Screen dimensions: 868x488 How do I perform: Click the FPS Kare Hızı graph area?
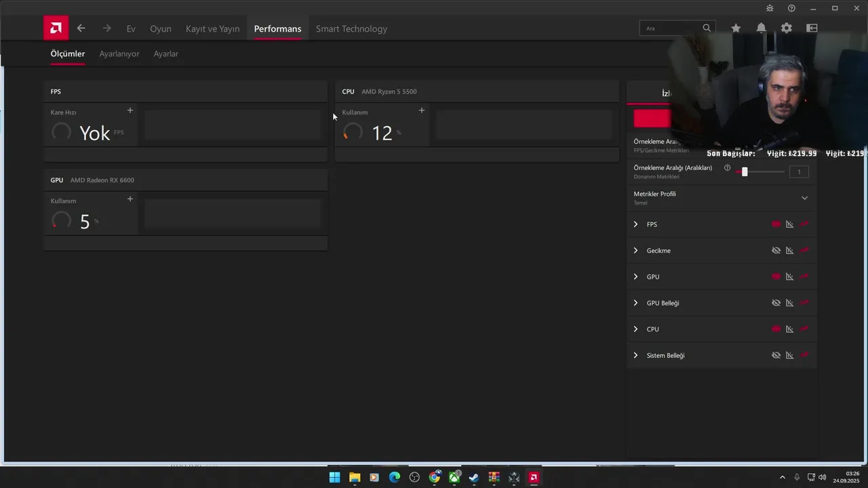click(233, 125)
